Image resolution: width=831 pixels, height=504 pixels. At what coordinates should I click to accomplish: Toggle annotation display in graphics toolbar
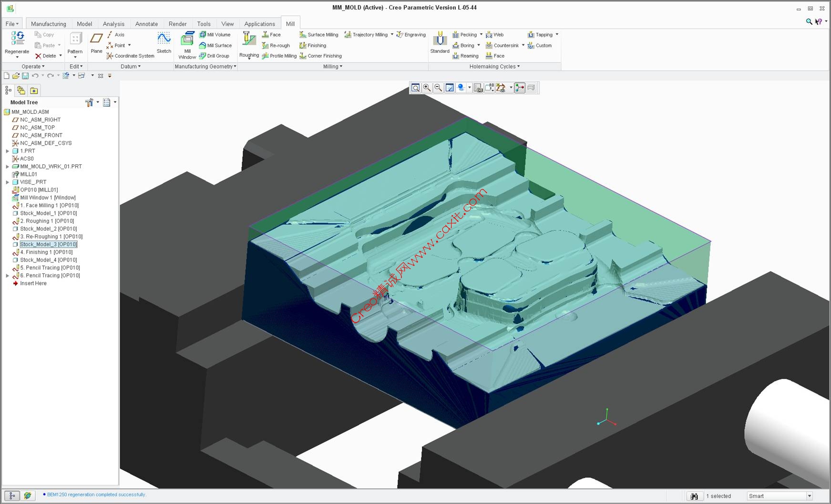[x=489, y=88]
